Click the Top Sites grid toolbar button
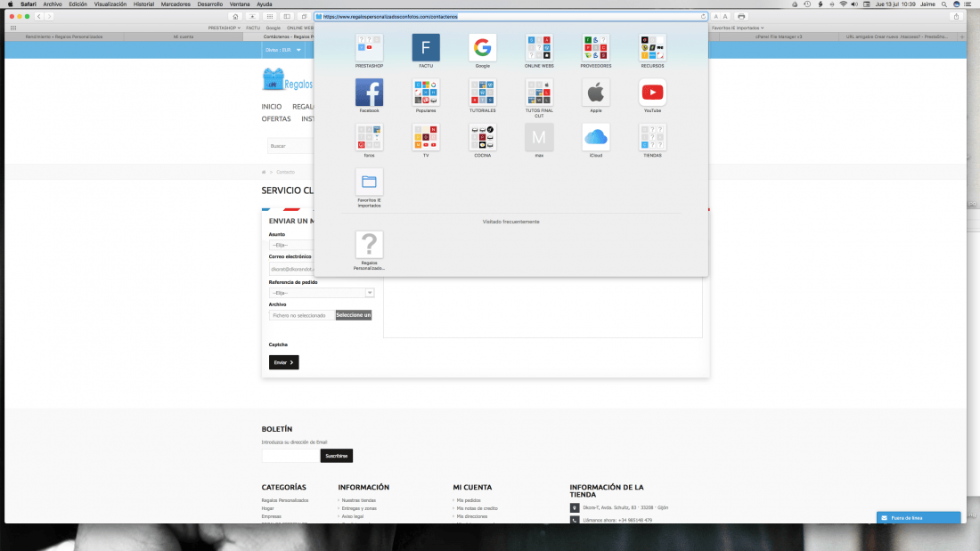 269,17
